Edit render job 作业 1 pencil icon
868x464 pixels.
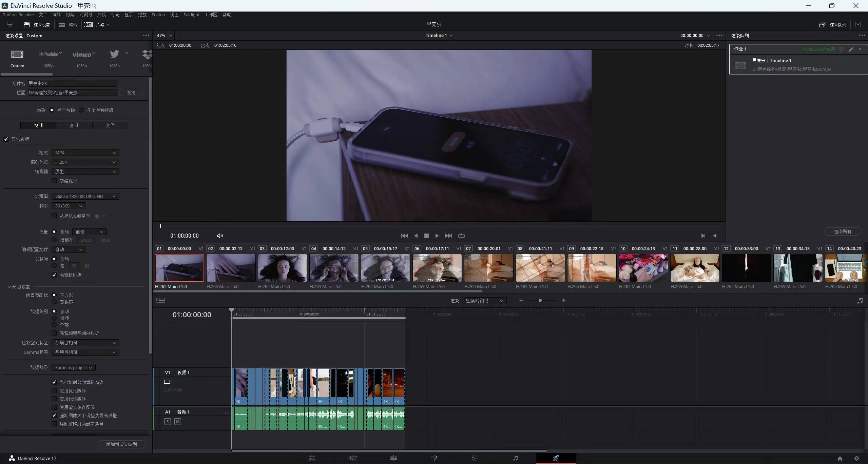coord(851,49)
